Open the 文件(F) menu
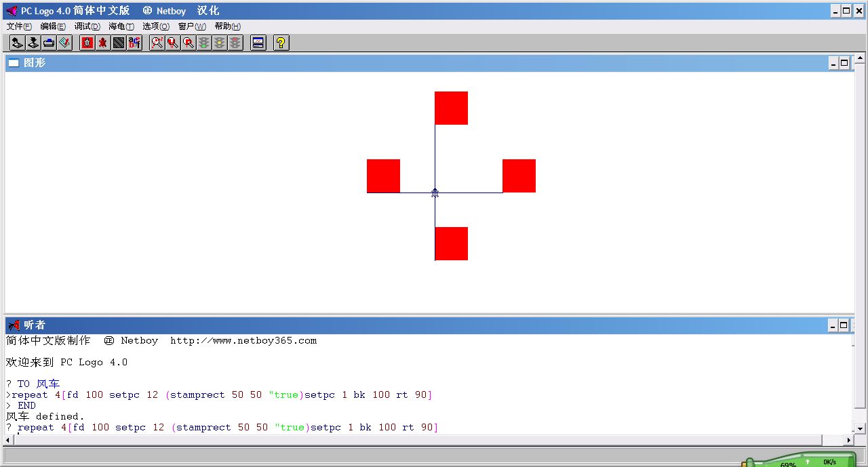The image size is (868, 467). (x=19, y=26)
